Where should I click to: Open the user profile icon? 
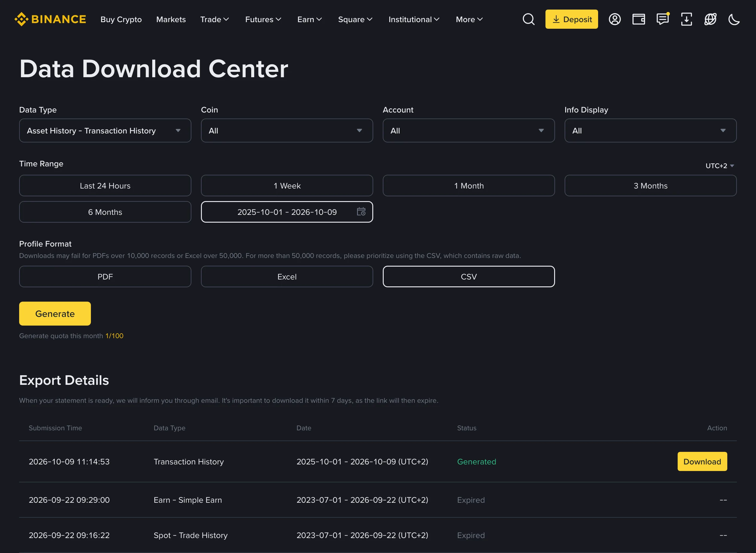pos(615,19)
